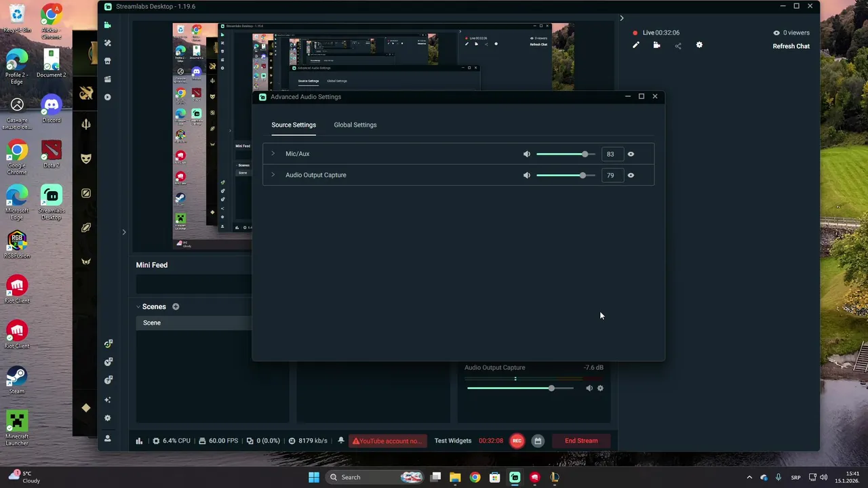This screenshot has width=868, height=488.
Task: Open Streamlabs Settings gear in sidebar
Action: tap(107, 418)
